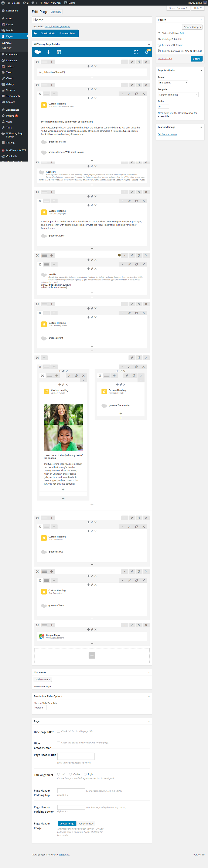Image resolution: width=208 pixels, height=868 pixels.
Task: Click the Google Maps element icon
Action: (41, 636)
